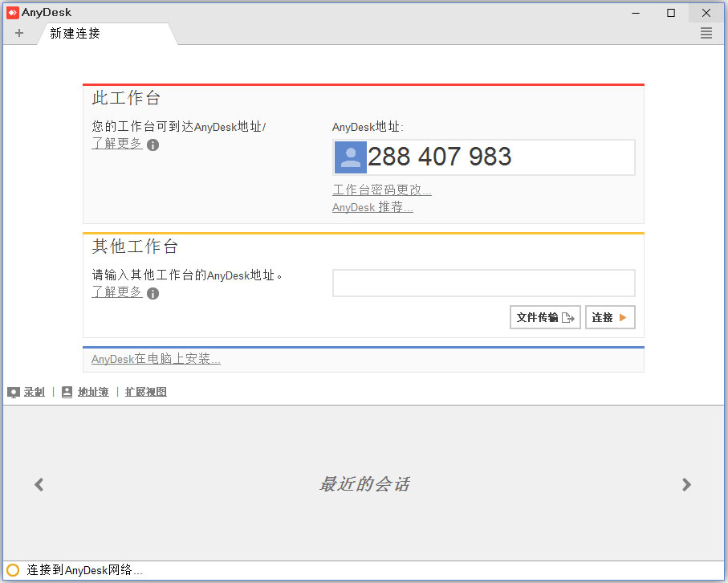Open AnyDesk在电脑上安装 link
Screen dimensions: 728x583
[156, 359]
